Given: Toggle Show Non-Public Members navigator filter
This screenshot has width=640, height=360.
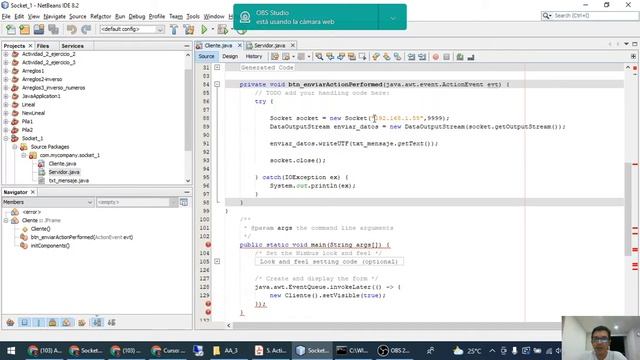Looking at the screenshot, I should point(53,322).
